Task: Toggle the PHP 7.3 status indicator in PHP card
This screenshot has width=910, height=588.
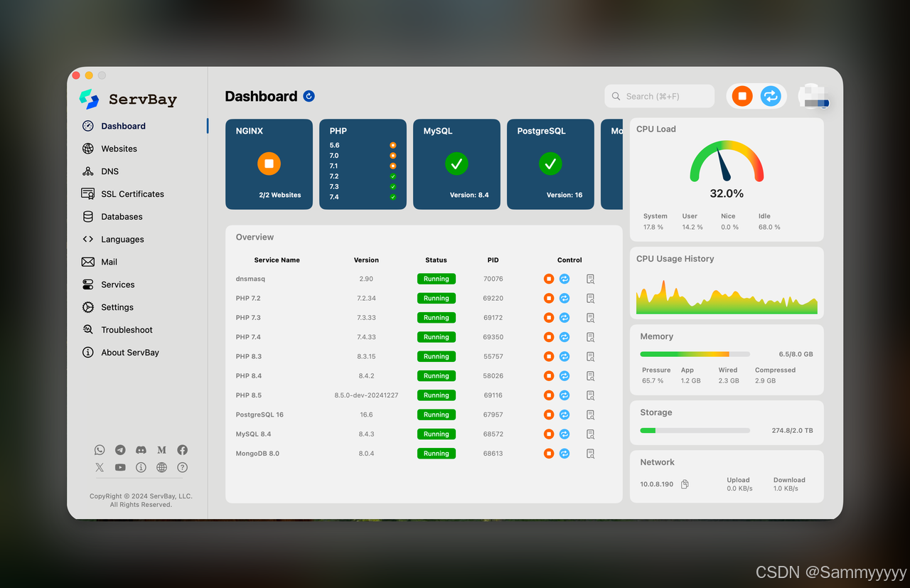Action: (x=393, y=186)
